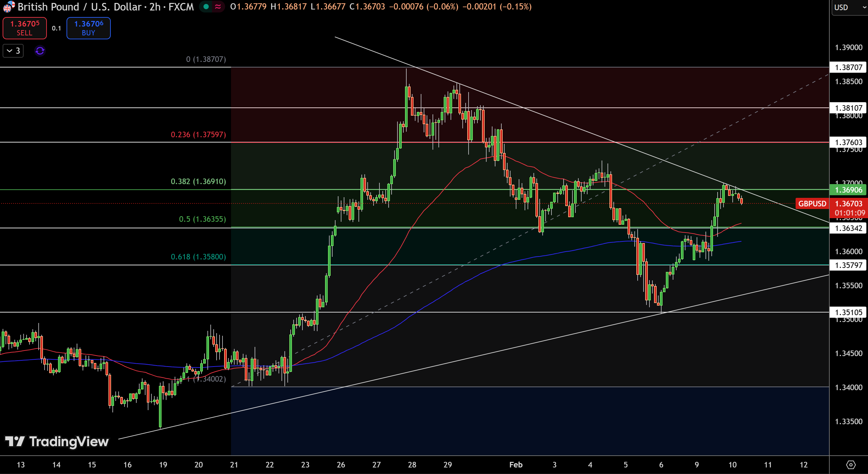868x474 pixels.
Task: Open the USD currency dropdown
Action: click(849, 8)
